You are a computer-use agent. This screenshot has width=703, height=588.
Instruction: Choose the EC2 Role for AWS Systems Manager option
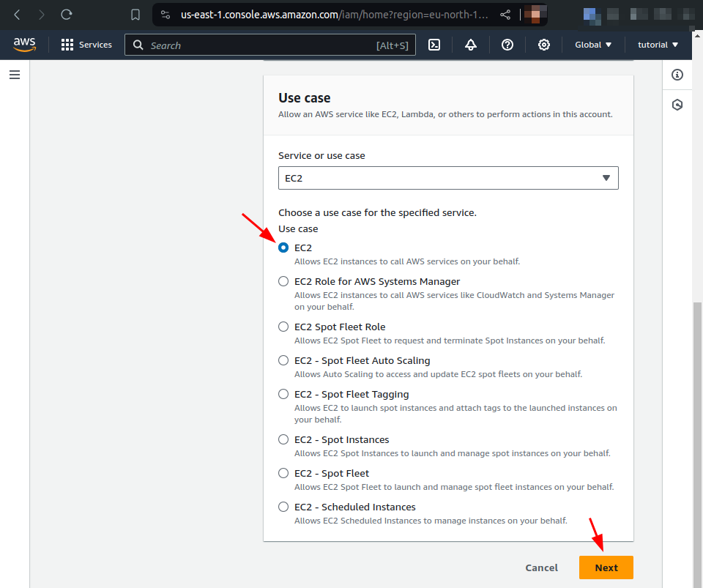(x=283, y=281)
